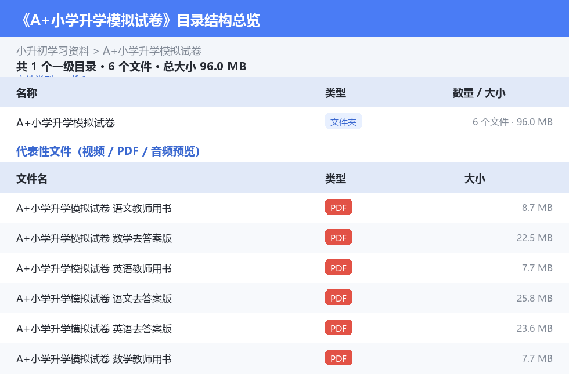Click the 名称 column header
The width and height of the screenshot is (569, 392).
tap(27, 93)
